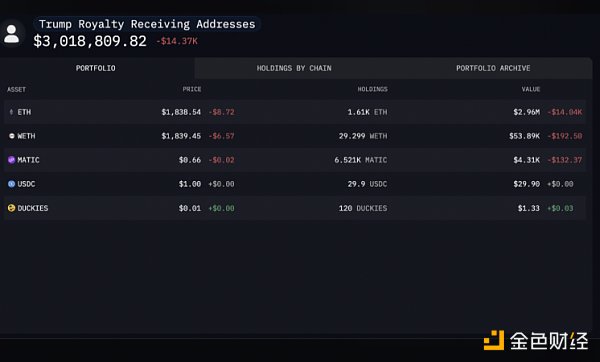
Task: Open the DUCKIES asset name link
Action: (x=33, y=208)
